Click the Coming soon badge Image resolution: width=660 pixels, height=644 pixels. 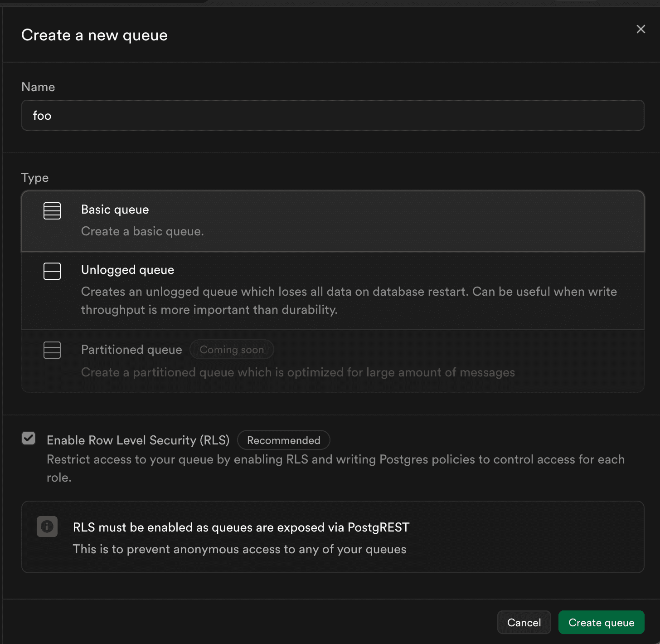232,349
